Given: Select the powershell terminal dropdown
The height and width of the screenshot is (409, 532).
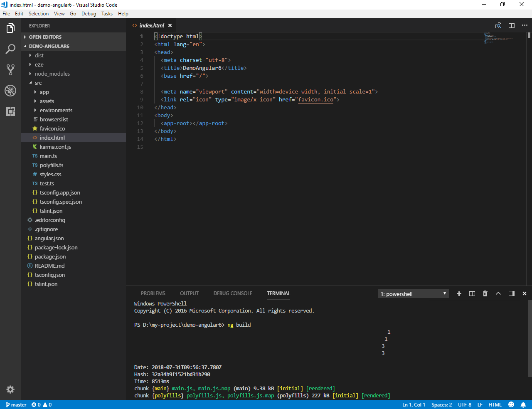Looking at the screenshot, I should (414, 294).
